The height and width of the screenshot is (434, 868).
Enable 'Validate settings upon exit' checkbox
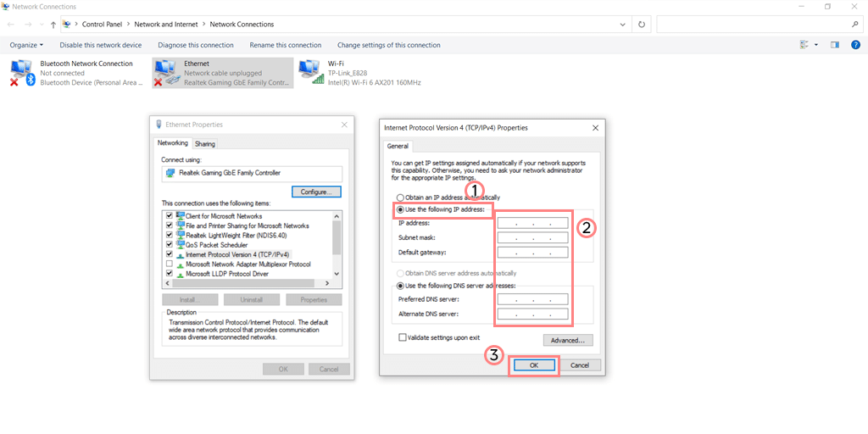(x=403, y=337)
